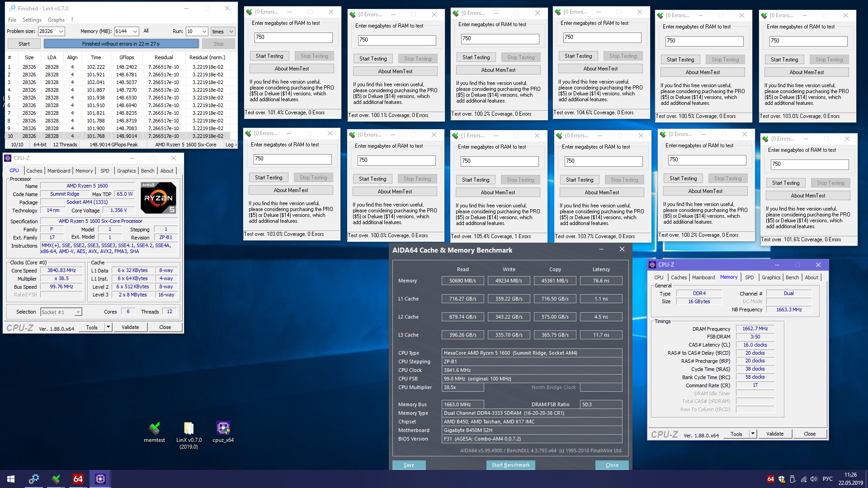Open memtest desktop shortcut icon
The image size is (868, 488).
pyautogui.click(x=154, y=428)
